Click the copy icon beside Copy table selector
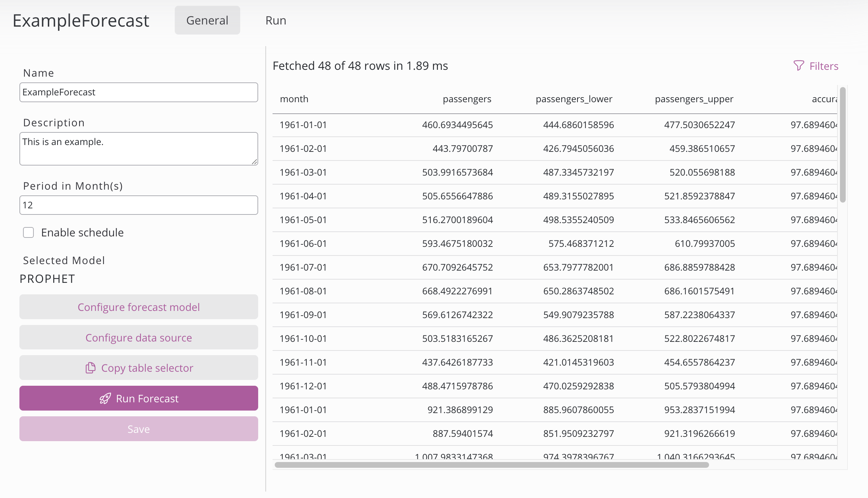Screen dimensions: 868x498 [91, 368]
